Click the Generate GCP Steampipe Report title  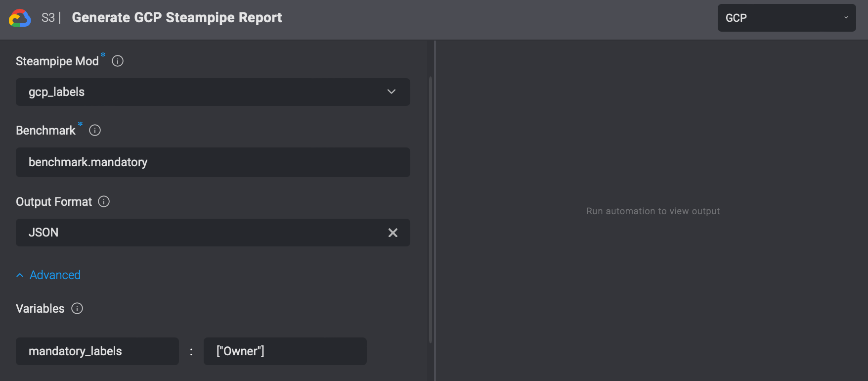click(177, 18)
